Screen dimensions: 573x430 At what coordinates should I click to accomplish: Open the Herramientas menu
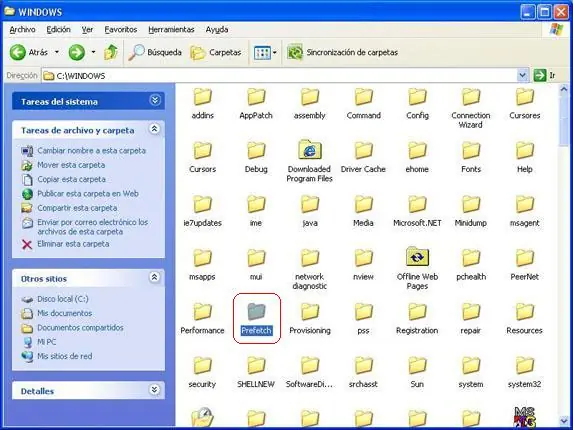pyautogui.click(x=171, y=30)
